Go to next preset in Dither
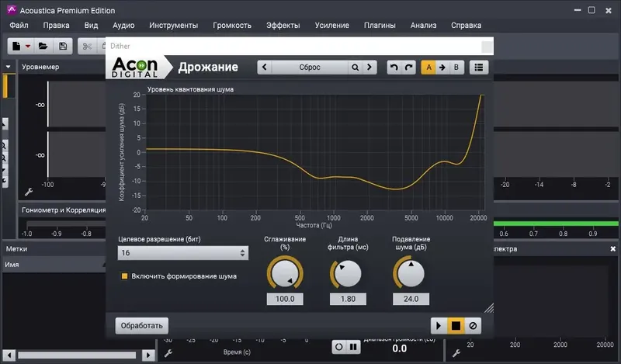621x364 pixels. click(x=369, y=68)
